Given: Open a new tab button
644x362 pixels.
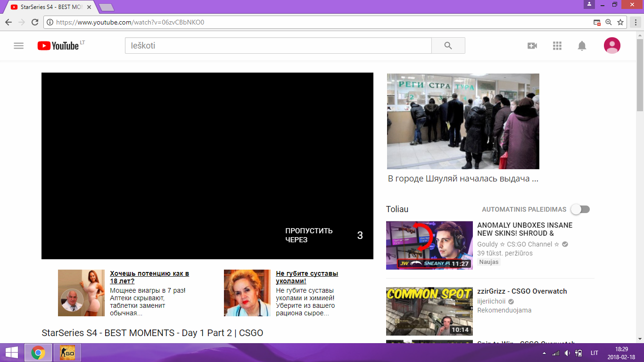Looking at the screenshot, I should coord(107,8).
